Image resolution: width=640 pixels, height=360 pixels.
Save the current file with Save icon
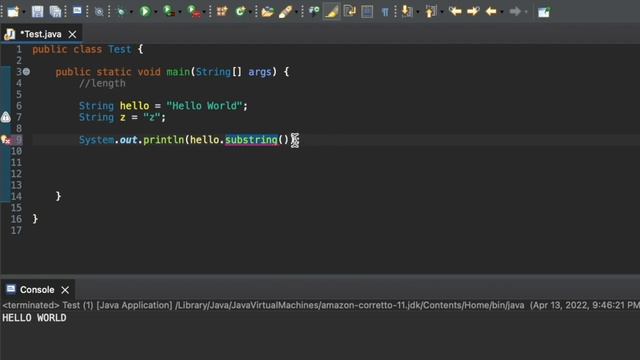38,11
